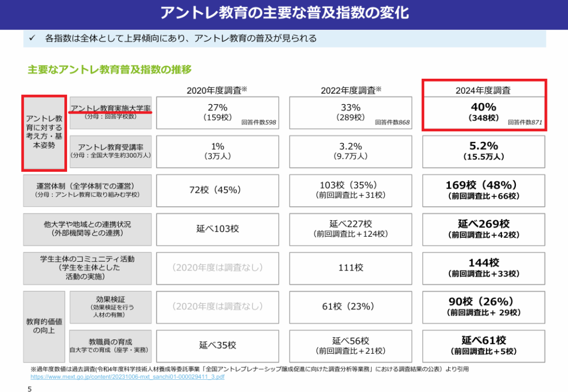Click the 運営体制（全学体制での運営） row label
The height and width of the screenshot is (392, 568).
pos(88,190)
